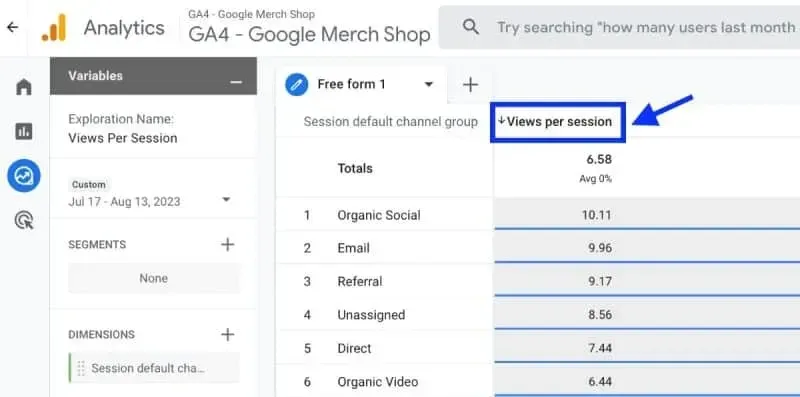
Task: Select the Explore icon in sidebar
Action: 23,176
